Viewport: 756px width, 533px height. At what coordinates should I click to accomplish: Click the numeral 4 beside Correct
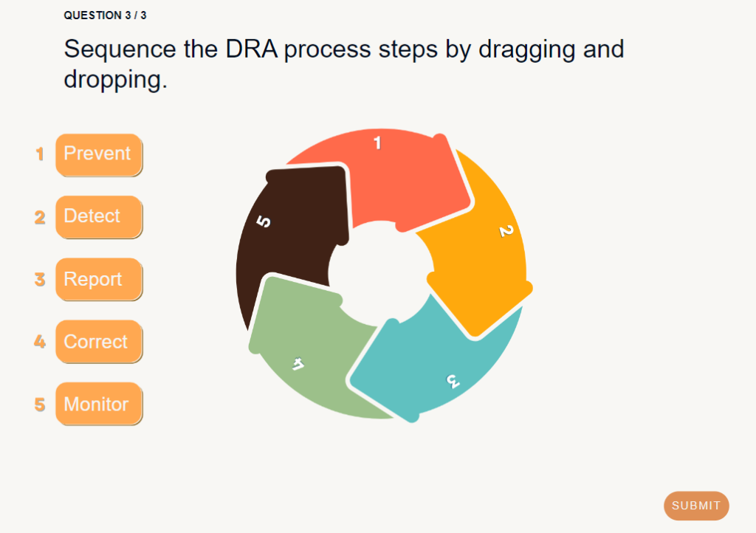(x=39, y=341)
